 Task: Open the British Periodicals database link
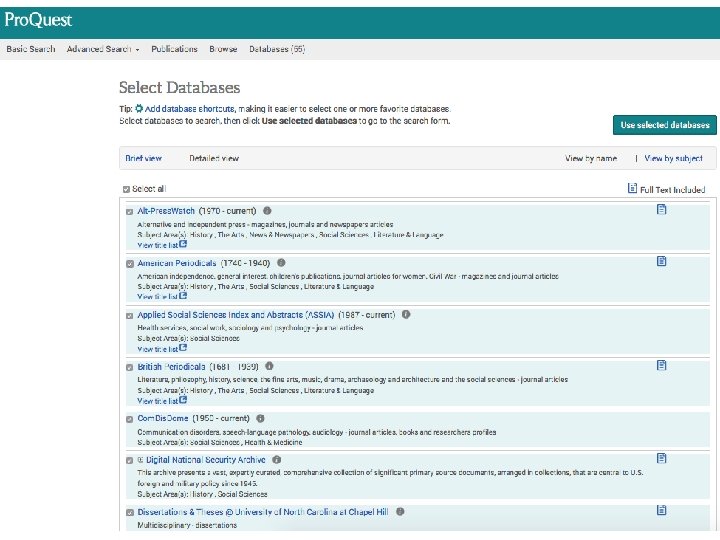171,366
